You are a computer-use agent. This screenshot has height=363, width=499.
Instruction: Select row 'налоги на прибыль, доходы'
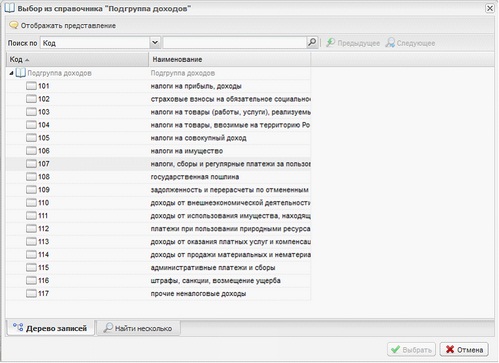point(158,86)
